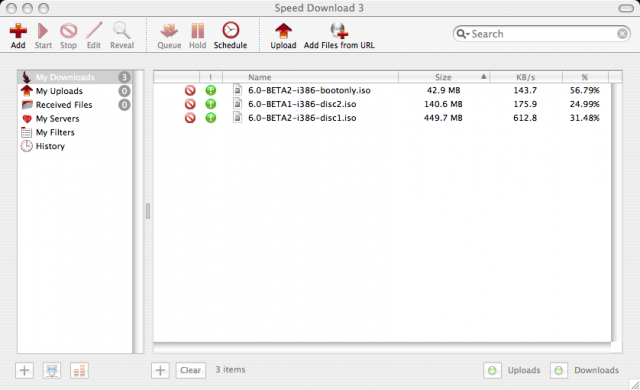
Task: Sort by the ! status column header
Action: pyautogui.click(x=211, y=77)
